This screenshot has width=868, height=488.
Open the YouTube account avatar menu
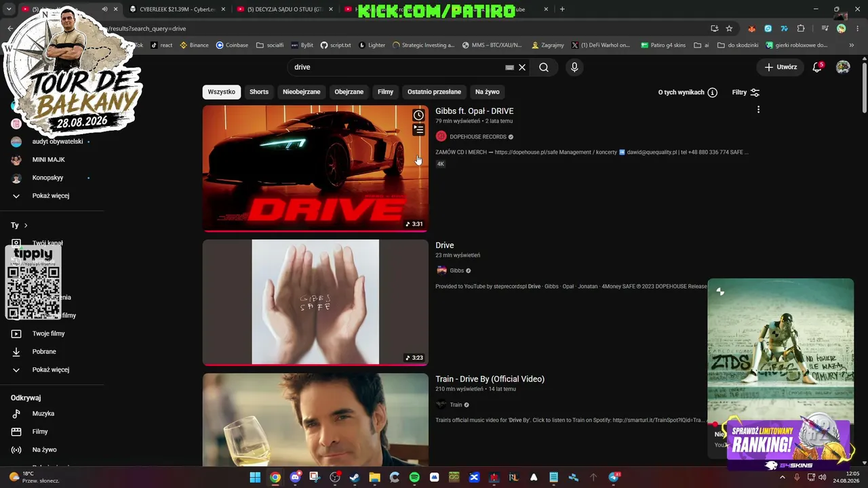[843, 67]
